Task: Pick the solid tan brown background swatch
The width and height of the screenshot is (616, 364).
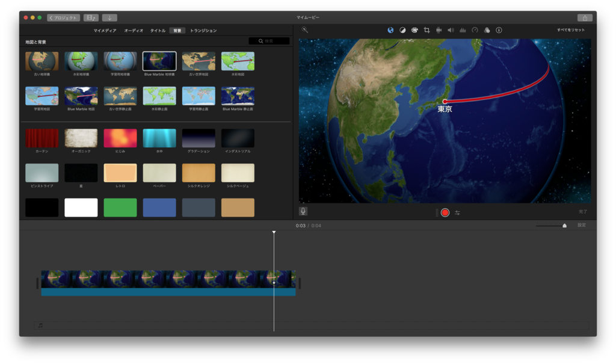Action: click(x=238, y=208)
